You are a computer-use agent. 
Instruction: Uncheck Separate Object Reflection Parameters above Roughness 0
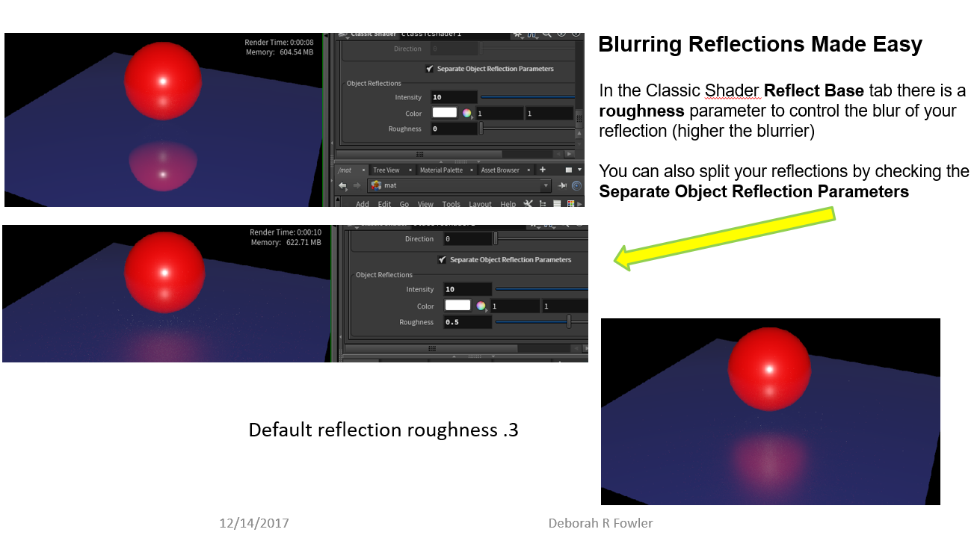click(x=429, y=69)
